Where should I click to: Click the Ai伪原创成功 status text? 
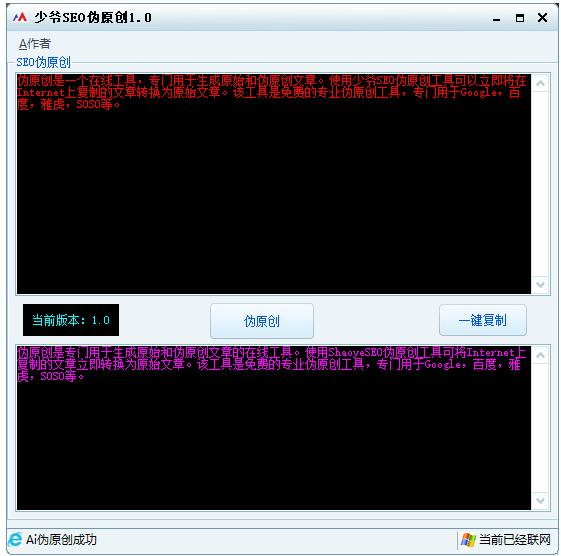pos(61,540)
